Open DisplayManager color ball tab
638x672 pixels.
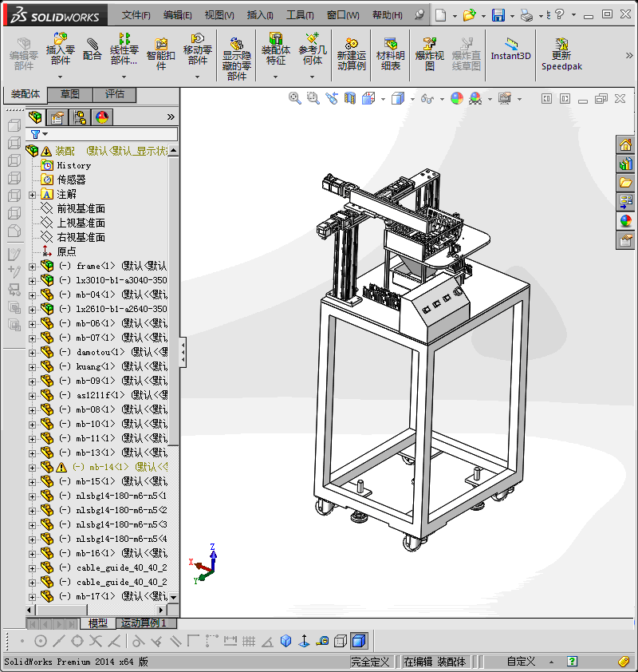[102, 117]
